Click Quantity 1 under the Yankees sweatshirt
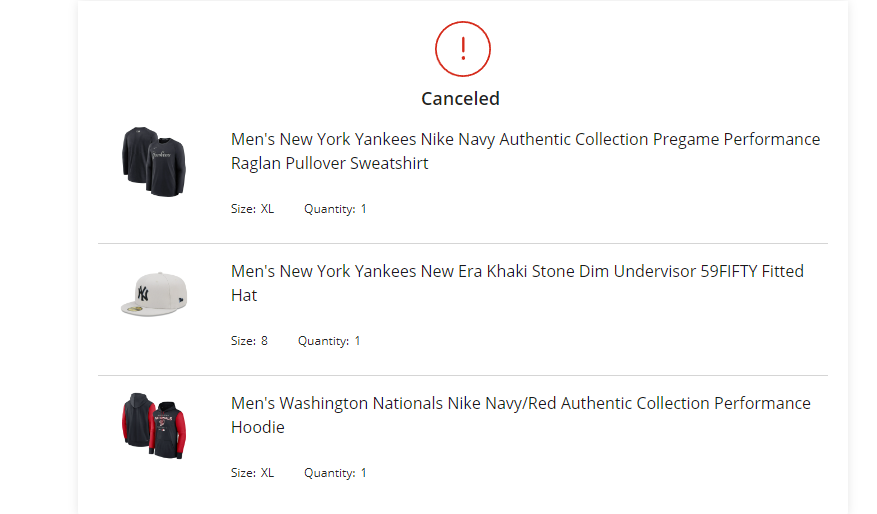 pos(335,209)
